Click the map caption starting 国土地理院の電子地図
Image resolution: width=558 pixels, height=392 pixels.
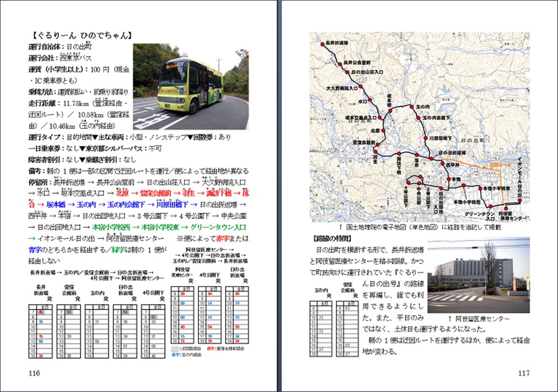420,227
